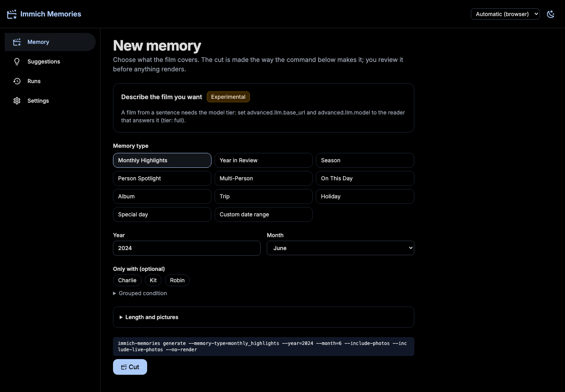Focus the Year field containing 2024

click(x=187, y=248)
